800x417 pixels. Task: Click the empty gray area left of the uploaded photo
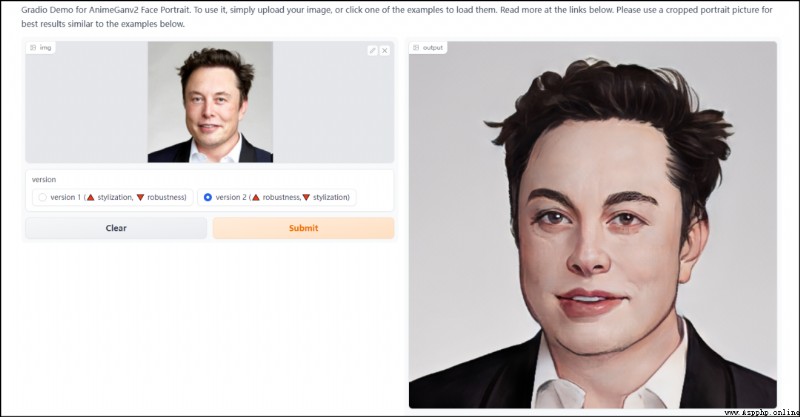87,102
